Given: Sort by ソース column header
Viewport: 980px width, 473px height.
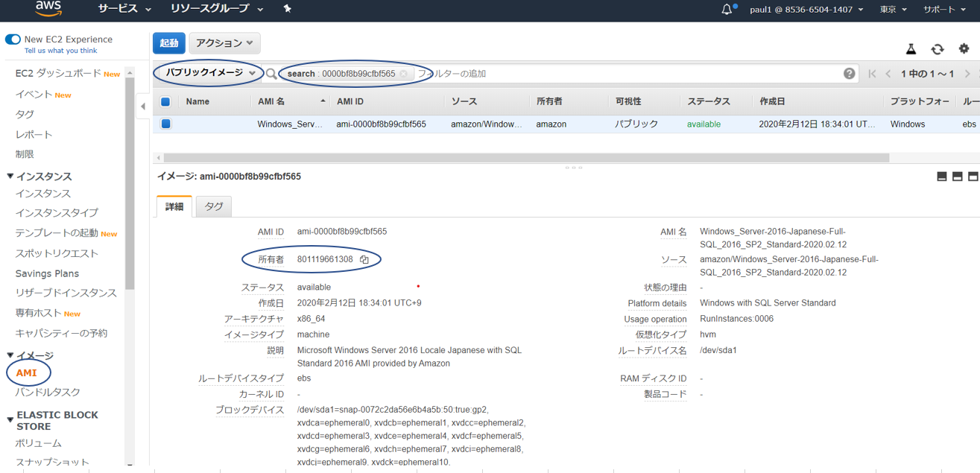Looking at the screenshot, I should pyautogui.click(x=464, y=101).
